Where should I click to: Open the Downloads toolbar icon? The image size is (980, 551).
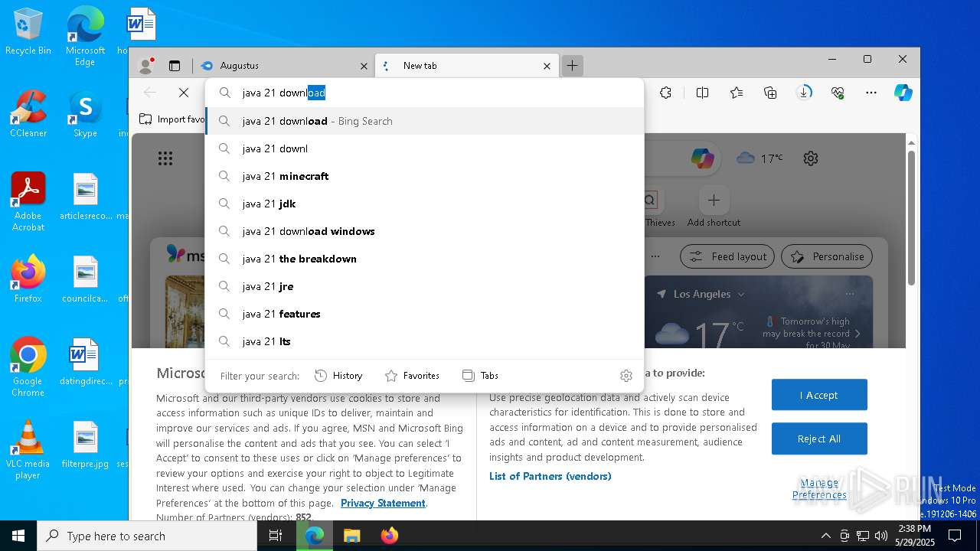[804, 93]
